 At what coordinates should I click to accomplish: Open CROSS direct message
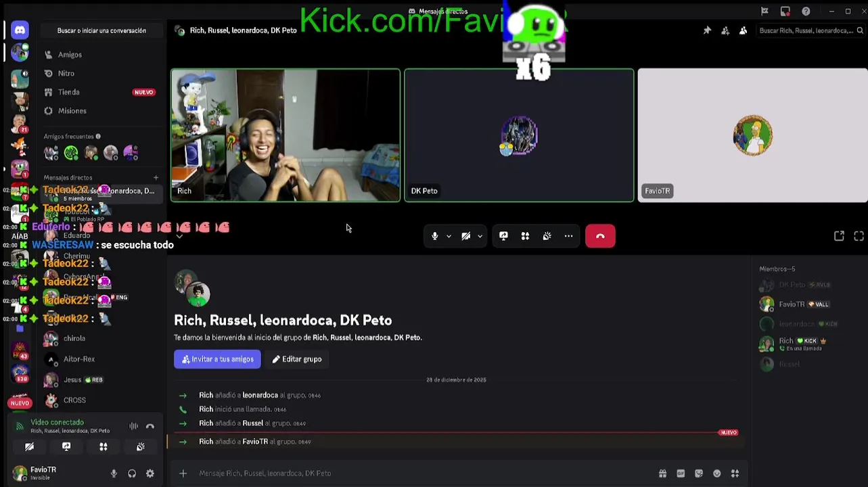101,400
